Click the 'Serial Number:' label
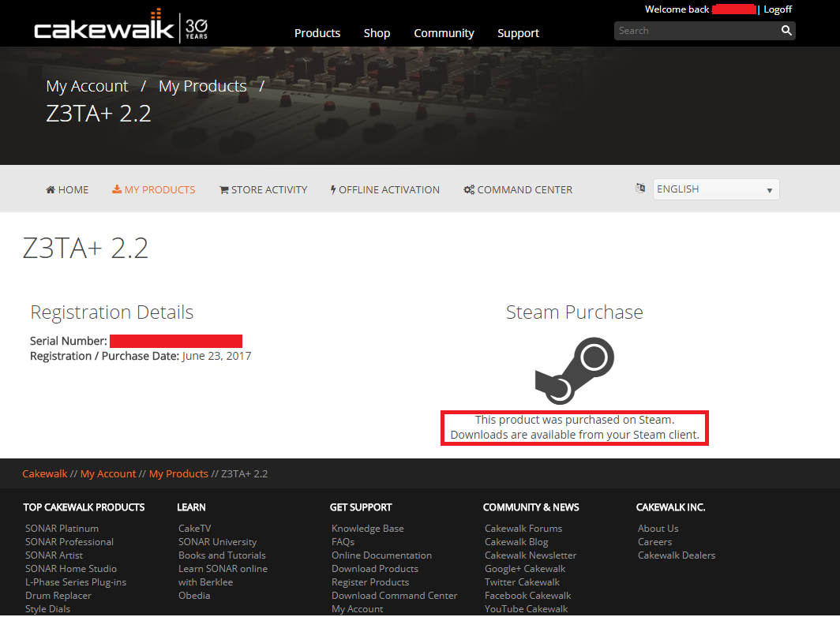Screen dimensions: 840x617 [x=69, y=341]
